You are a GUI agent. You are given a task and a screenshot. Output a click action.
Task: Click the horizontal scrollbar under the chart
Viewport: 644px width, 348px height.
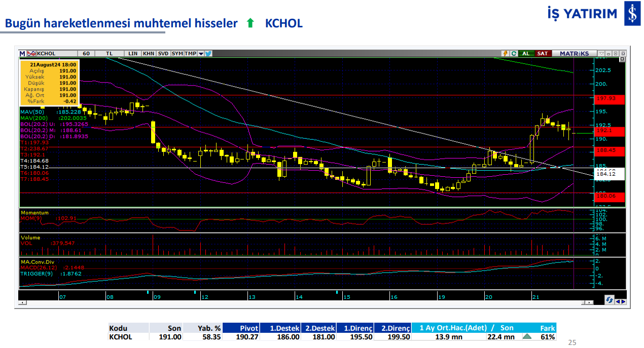[304, 303]
